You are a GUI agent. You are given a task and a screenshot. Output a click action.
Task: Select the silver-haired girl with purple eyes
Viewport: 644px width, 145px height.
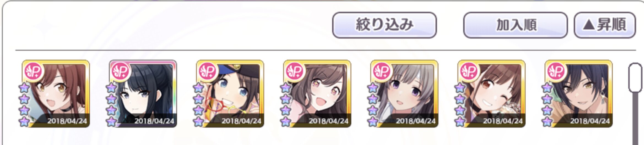pyautogui.click(x=404, y=94)
